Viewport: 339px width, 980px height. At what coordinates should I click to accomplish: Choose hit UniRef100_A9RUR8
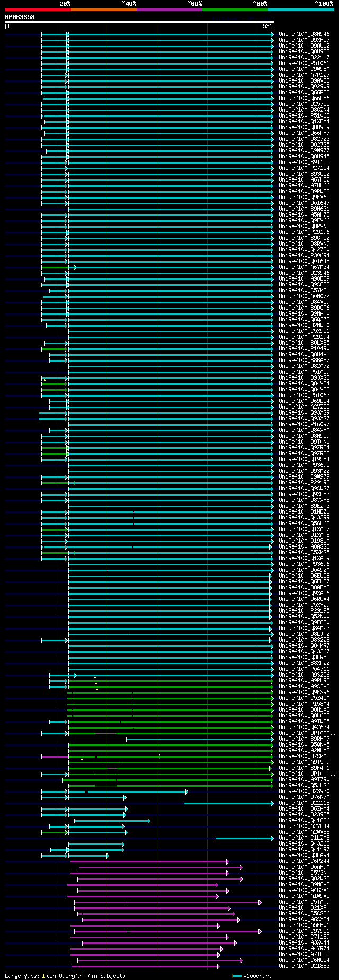coord(304,681)
